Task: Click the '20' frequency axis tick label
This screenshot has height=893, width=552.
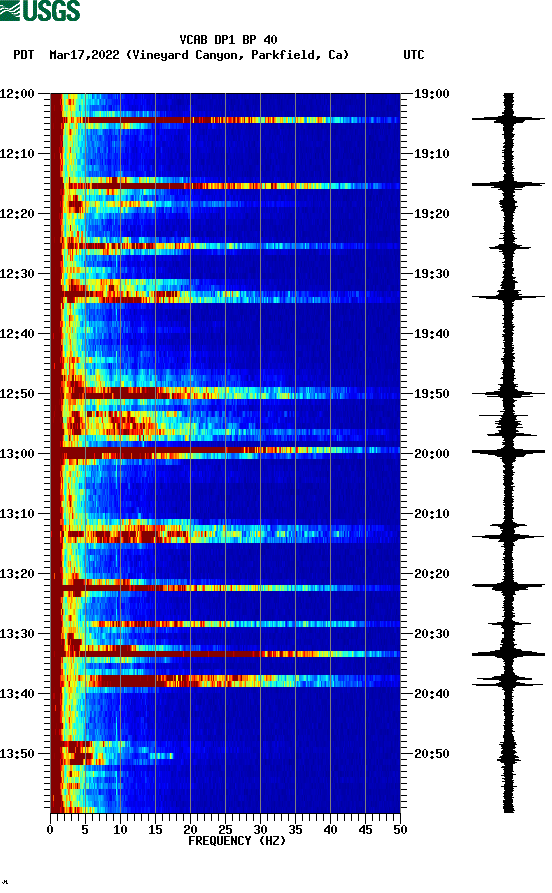Action: click(x=190, y=830)
